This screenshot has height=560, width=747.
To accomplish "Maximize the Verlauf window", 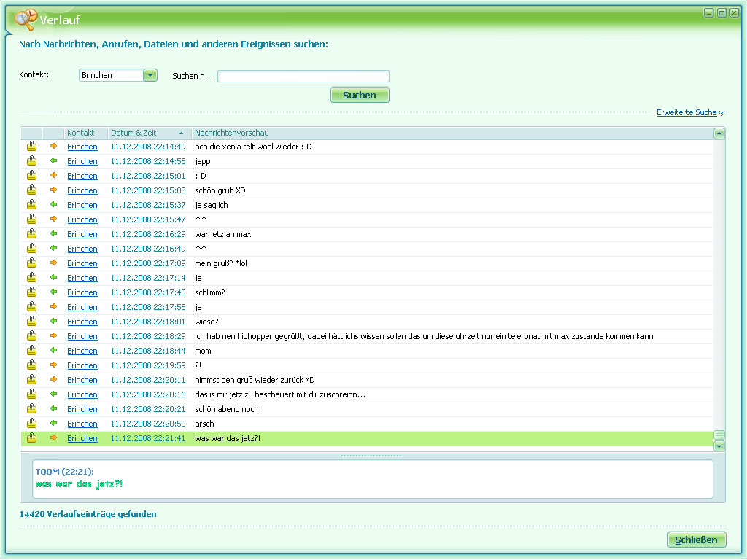I will click(721, 13).
